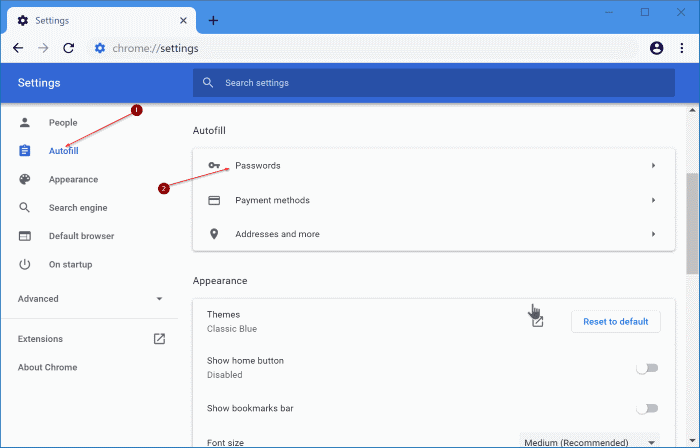Click the vertical scrollbar thumb

[692, 223]
